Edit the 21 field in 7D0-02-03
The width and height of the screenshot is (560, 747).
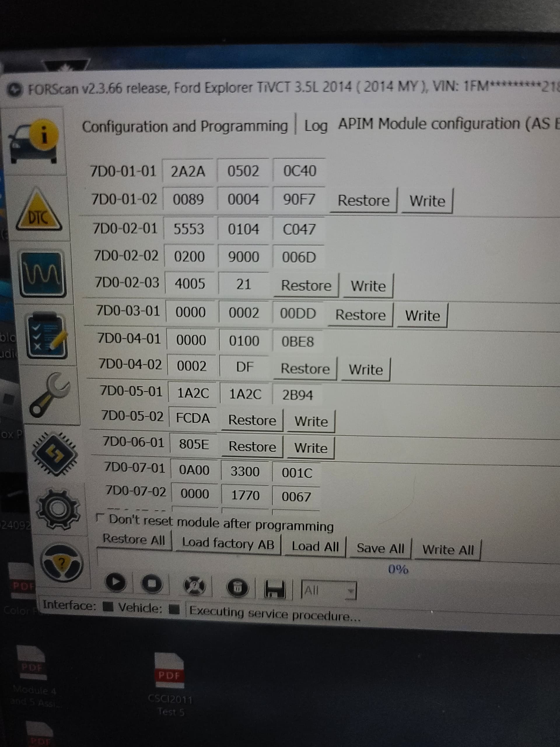coord(243,284)
